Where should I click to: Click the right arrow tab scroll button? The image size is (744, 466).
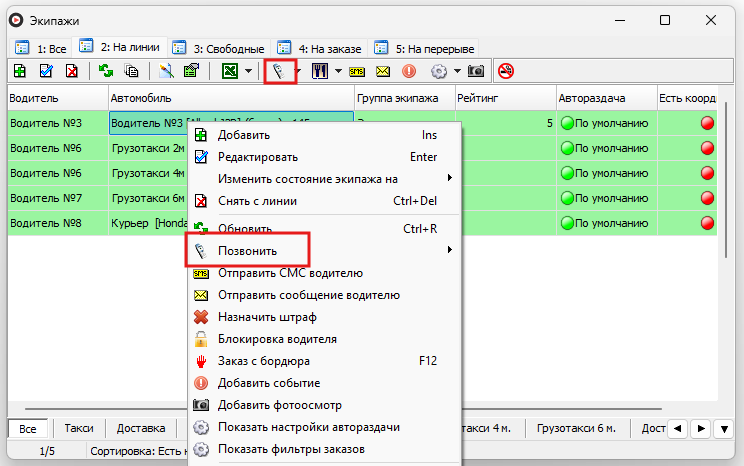click(701, 429)
